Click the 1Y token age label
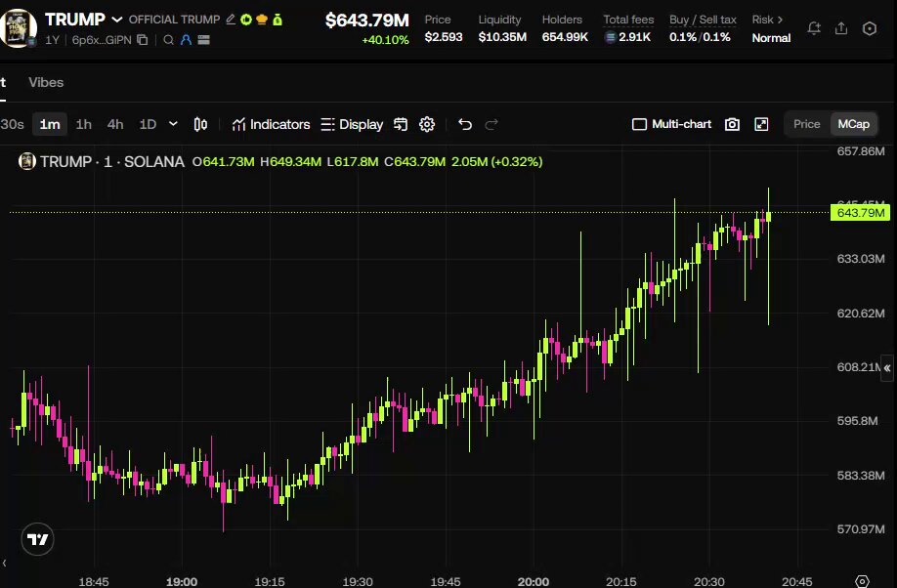 click(x=52, y=40)
